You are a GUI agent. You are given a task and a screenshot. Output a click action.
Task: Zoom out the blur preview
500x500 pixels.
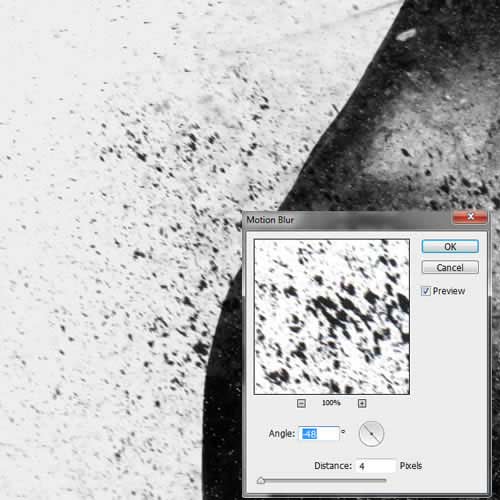point(301,403)
